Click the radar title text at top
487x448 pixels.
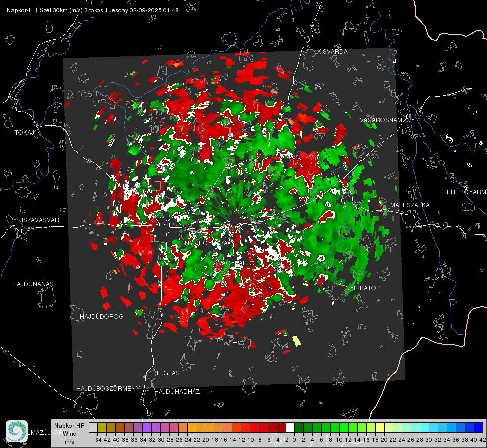[x=93, y=10]
